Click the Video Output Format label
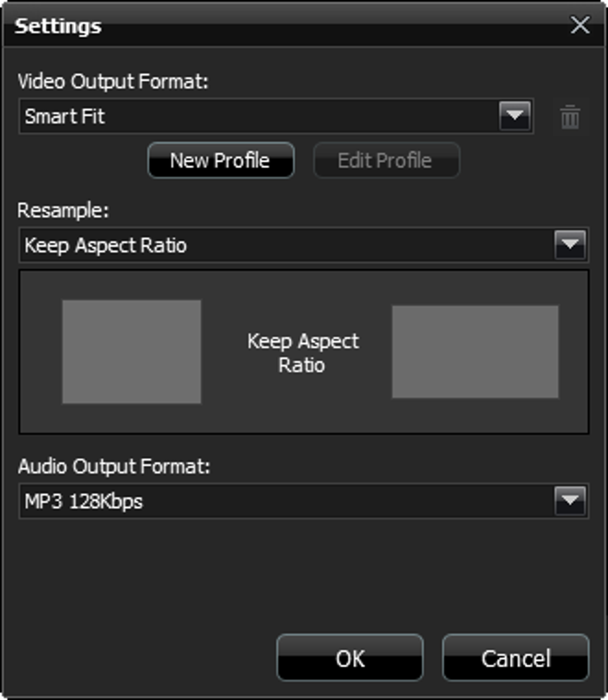Viewport: 608px width, 700px height. point(113,82)
